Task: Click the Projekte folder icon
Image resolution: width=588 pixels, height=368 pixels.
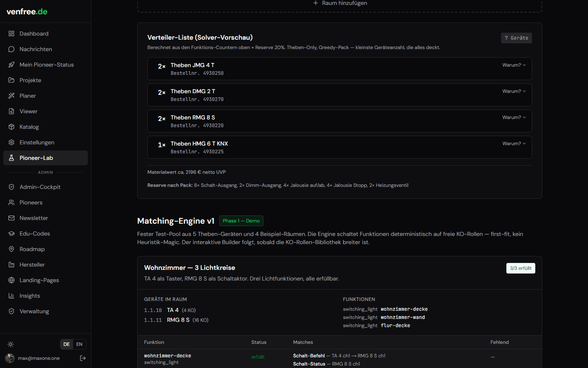Action: (x=11, y=80)
